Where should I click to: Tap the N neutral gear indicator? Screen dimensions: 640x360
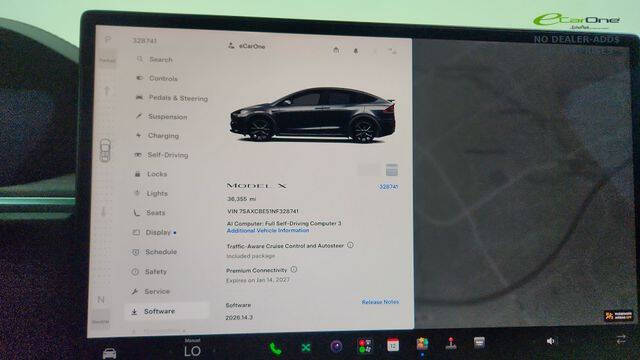(101, 300)
